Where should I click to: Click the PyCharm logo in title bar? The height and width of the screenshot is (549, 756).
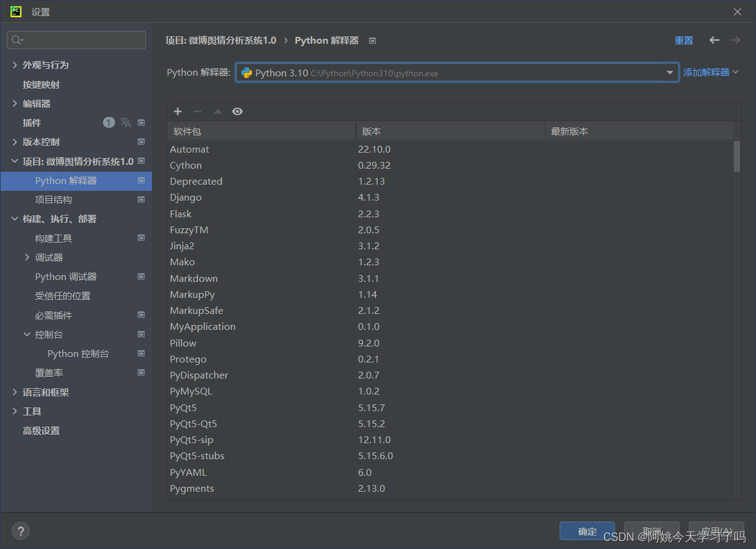[16, 11]
